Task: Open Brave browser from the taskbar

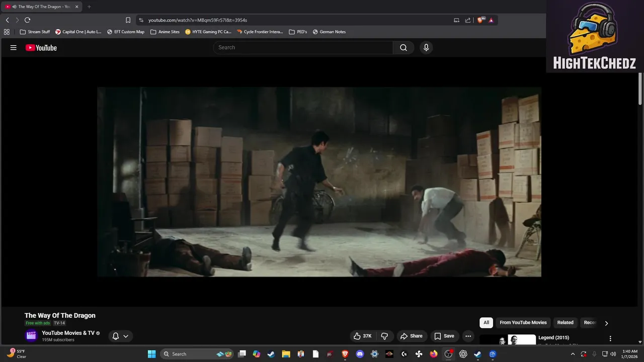Action: 345,354
